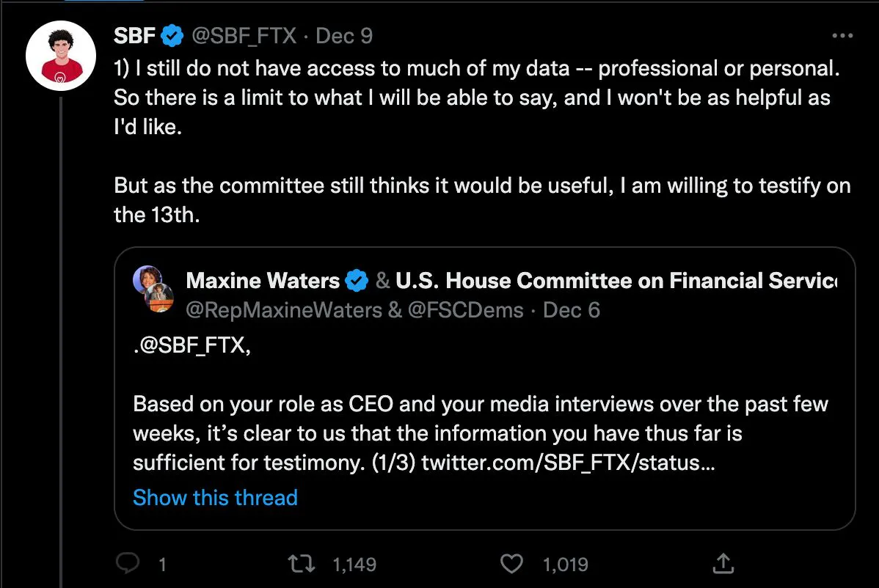Click the SBF display name
The image size is (879, 588).
[135, 34]
